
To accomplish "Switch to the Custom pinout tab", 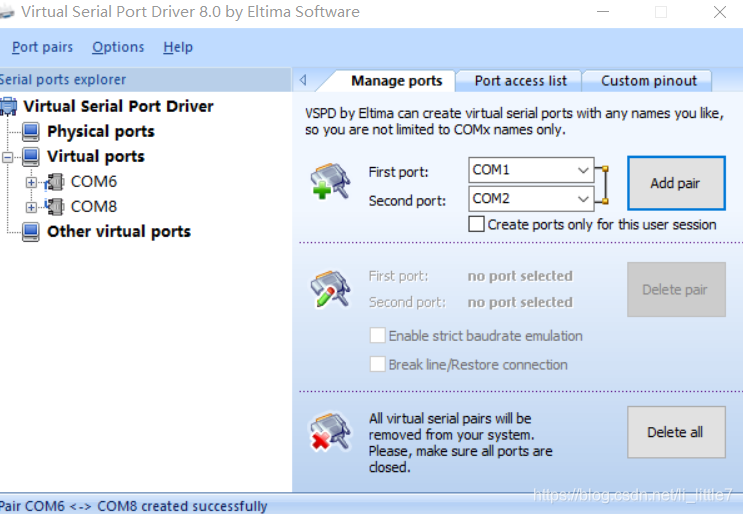I will (649, 81).
